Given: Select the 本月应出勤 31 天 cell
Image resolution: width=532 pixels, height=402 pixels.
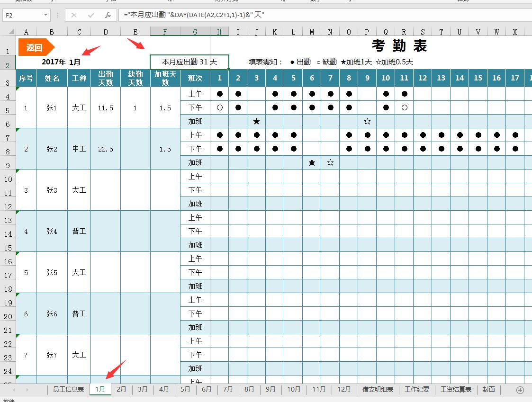Looking at the screenshot, I should pos(189,62).
